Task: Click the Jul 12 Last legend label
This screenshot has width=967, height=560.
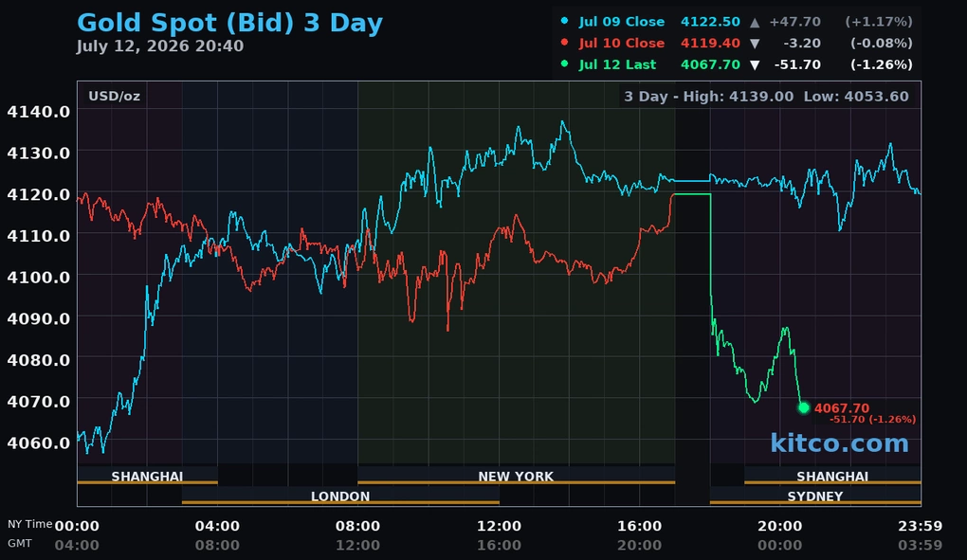Action: (x=617, y=64)
